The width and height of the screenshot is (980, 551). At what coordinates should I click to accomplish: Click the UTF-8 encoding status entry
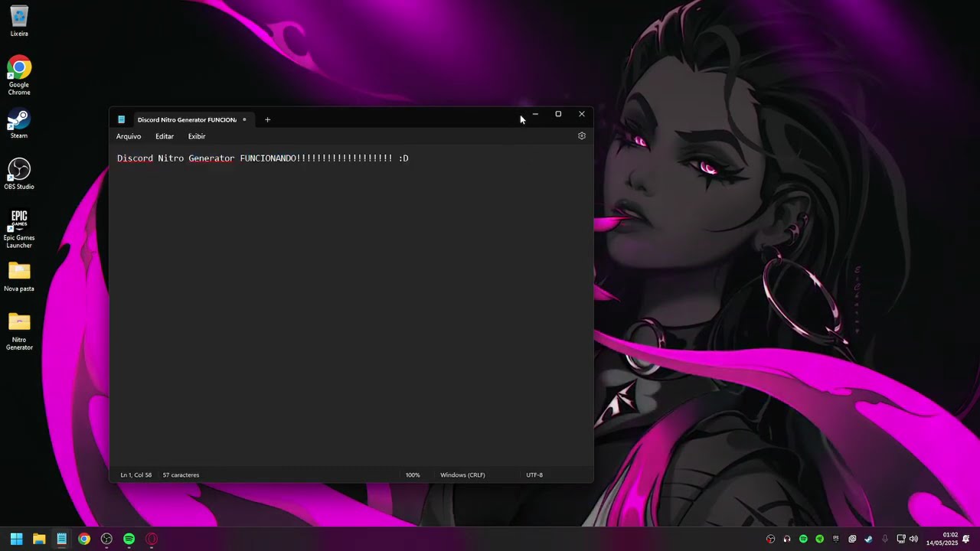534,475
